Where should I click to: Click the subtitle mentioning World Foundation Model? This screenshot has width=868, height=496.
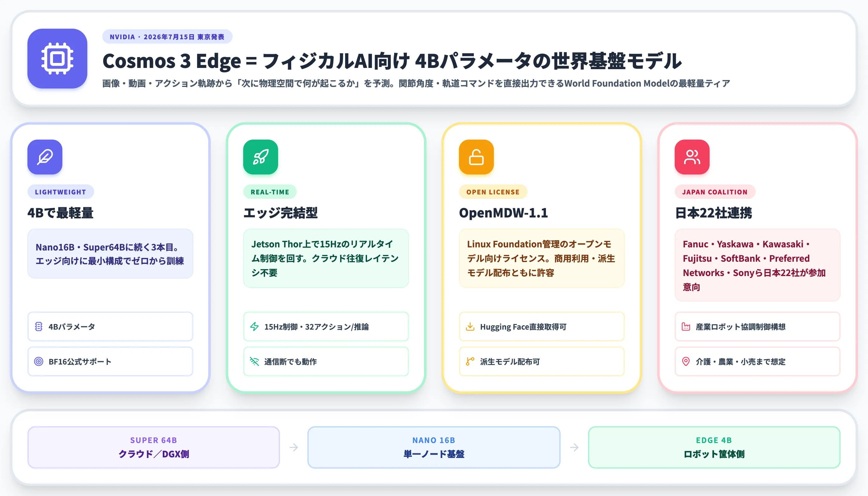[x=416, y=83]
